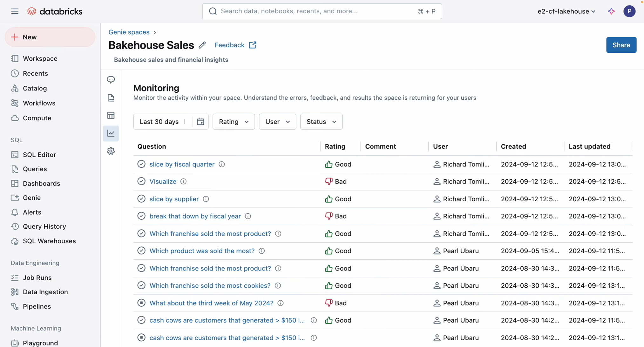Click status circle for slice by fiscal quarter
Screen dimensions: 644x347
pos(141,164)
